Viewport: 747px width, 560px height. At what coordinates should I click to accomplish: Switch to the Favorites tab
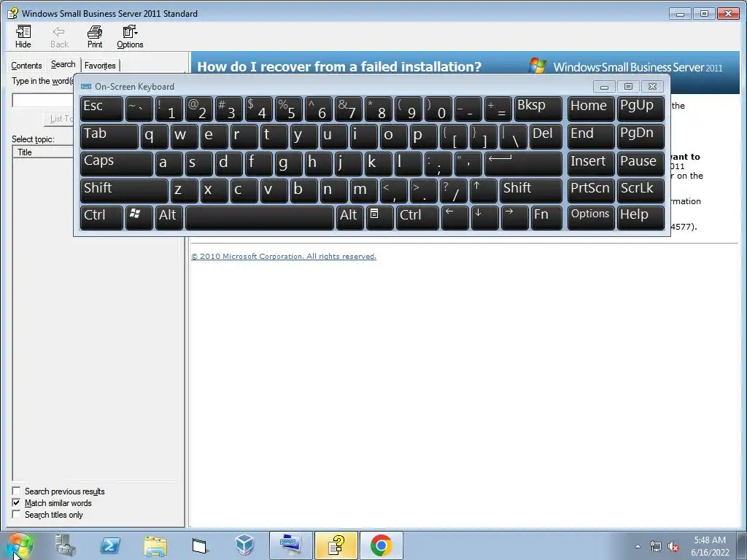pyautogui.click(x=100, y=65)
